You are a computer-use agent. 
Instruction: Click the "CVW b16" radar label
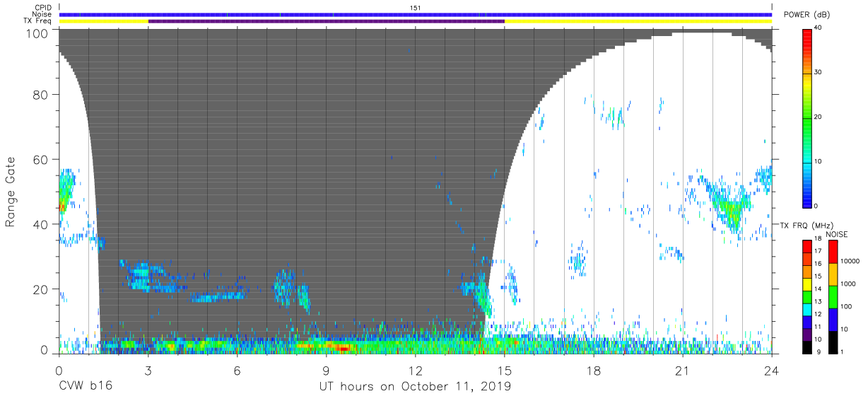pos(86,387)
